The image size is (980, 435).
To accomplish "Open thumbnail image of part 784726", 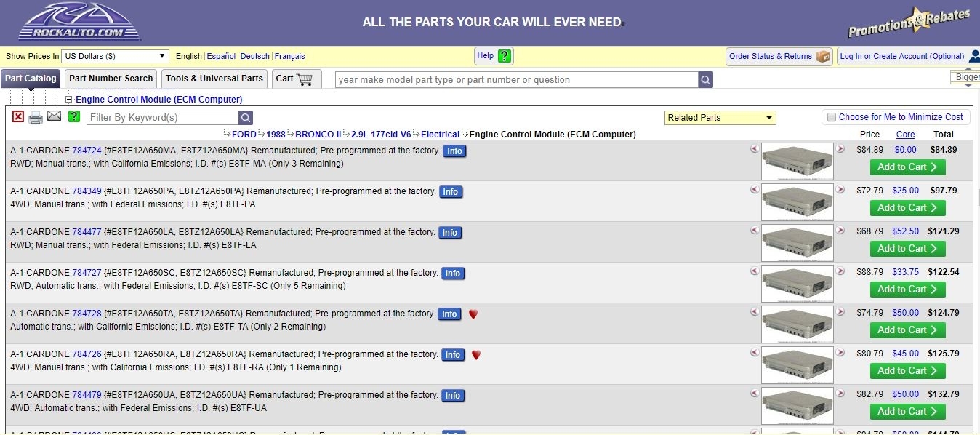I will tap(798, 365).
